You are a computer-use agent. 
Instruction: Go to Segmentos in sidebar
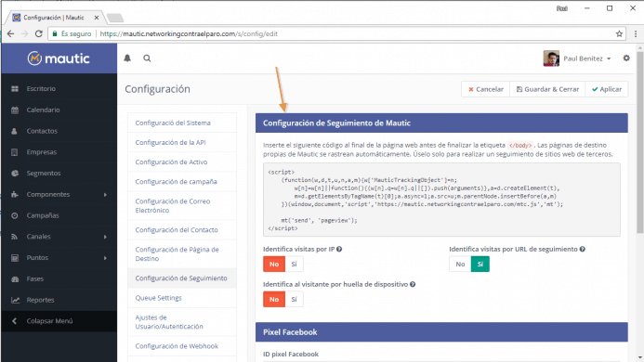click(59, 174)
